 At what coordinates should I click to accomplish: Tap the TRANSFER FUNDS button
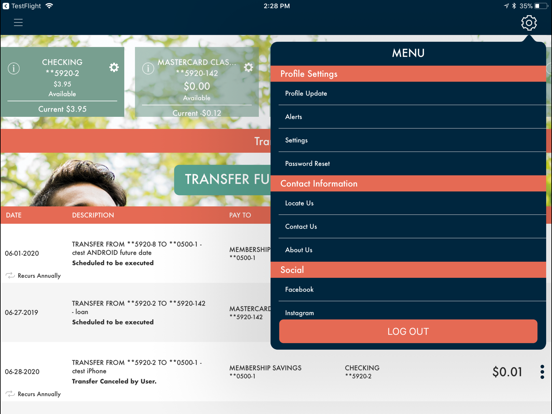pos(222,180)
